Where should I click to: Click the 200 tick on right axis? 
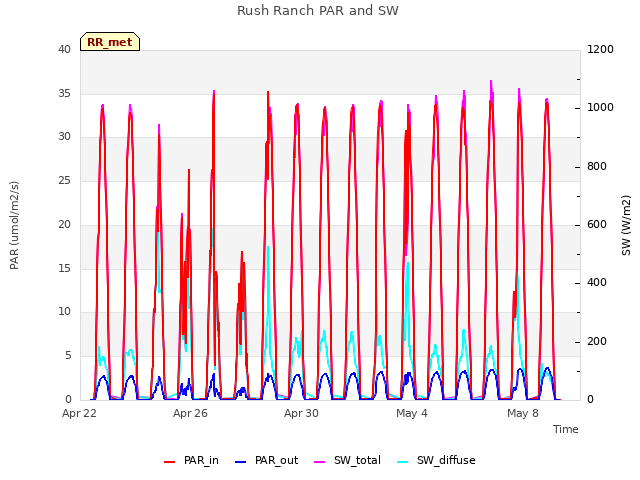597,341
